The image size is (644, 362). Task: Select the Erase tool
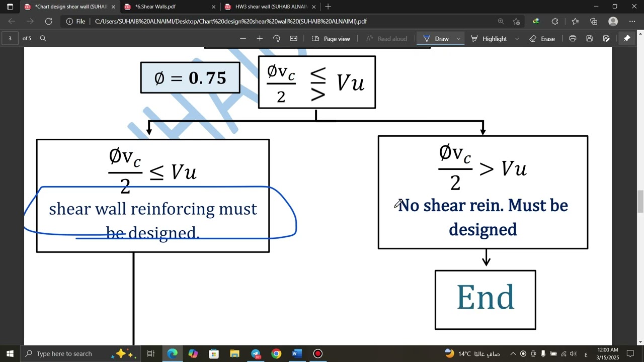(542, 39)
